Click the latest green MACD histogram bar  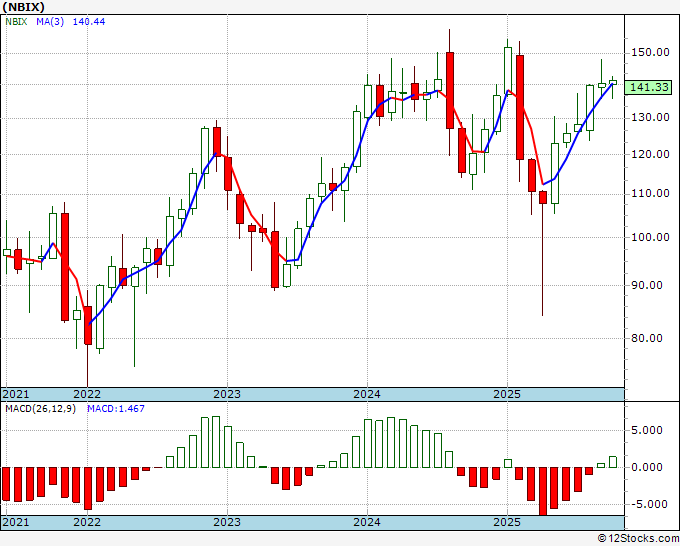tap(613, 462)
